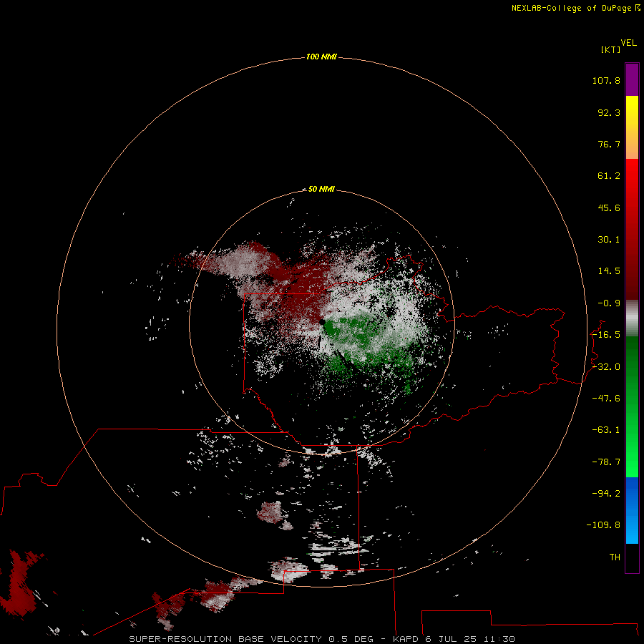This screenshot has width=644, height=644.
Task: Pick the purple color band in legend
Action: pyautogui.click(x=632, y=79)
